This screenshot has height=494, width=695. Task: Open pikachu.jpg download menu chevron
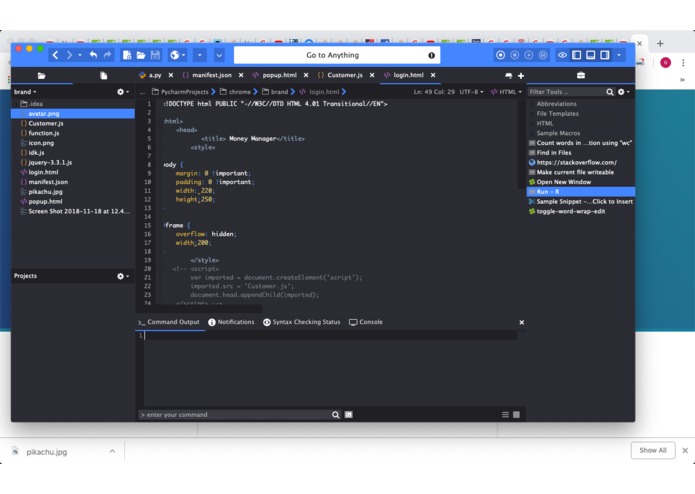[112, 451]
